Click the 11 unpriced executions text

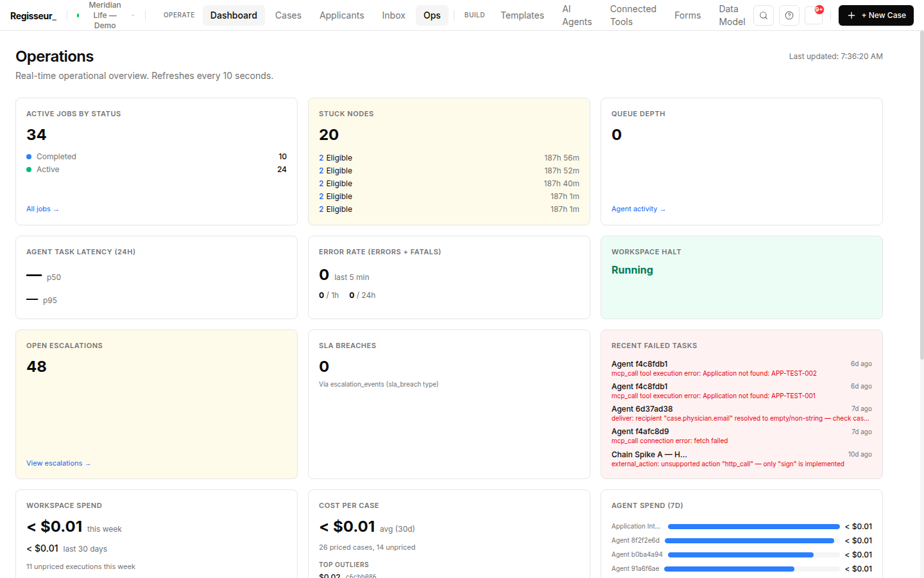81,567
